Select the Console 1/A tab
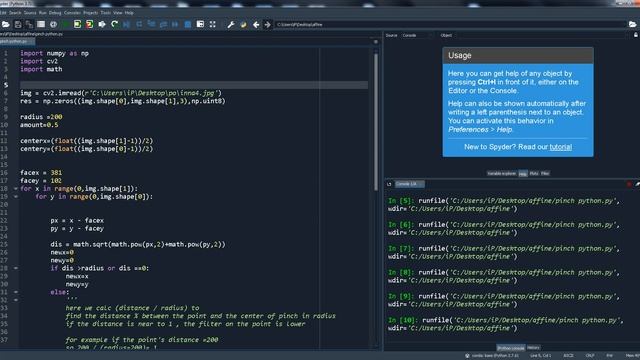Viewport: 640px width, 360px height. 410,184
